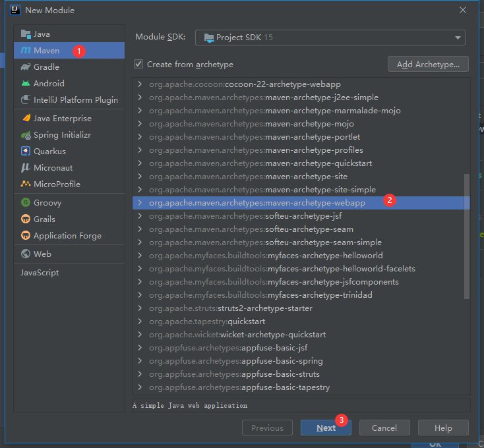Select maven-archetype-portlet row

click(x=301, y=137)
